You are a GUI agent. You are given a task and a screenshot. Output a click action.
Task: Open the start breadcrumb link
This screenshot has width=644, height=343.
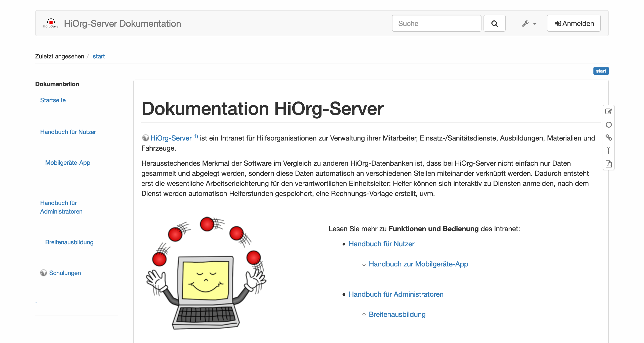(x=99, y=56)
